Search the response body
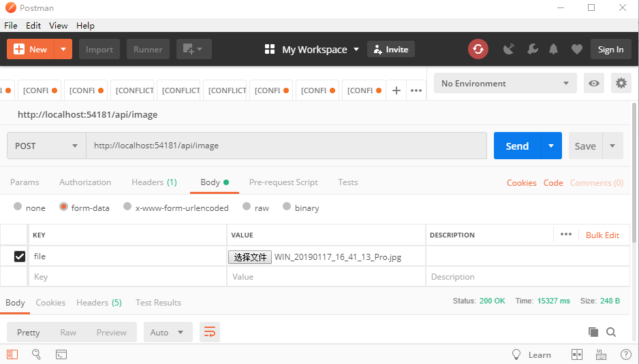This screenshot has width=639, height=364. pyautogui.click(x=611, y=332)
